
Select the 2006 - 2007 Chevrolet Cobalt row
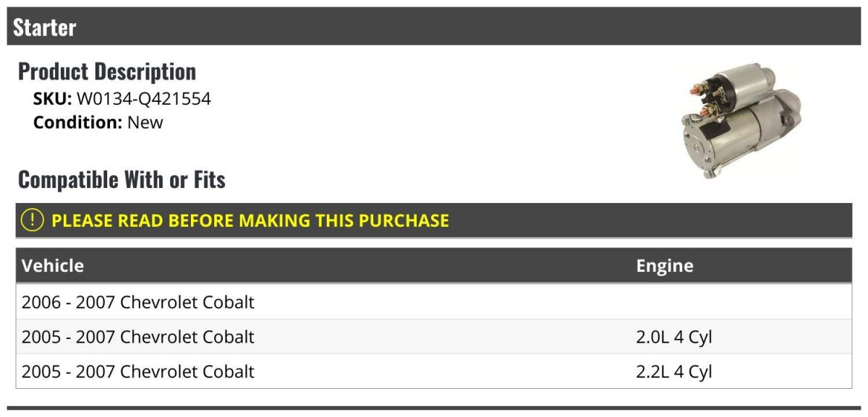[x=138, y=302]
